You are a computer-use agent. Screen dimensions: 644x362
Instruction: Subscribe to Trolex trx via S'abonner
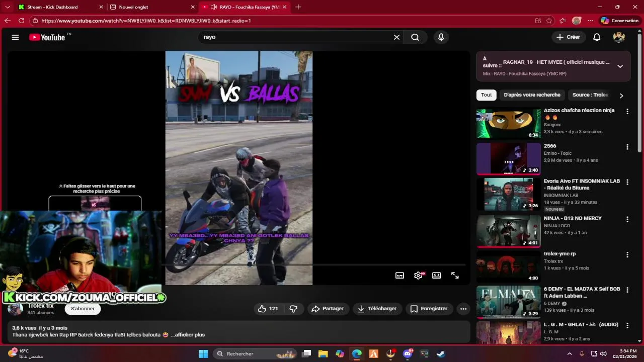pyautogui.click(x=83, y=309)
